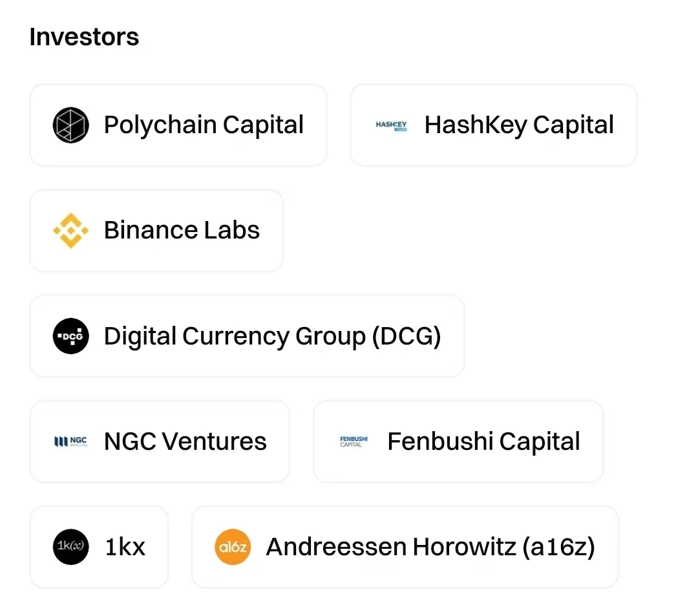Select the Binance Labs text label
The width and height of the screenshot is (698, 616).
182,230
